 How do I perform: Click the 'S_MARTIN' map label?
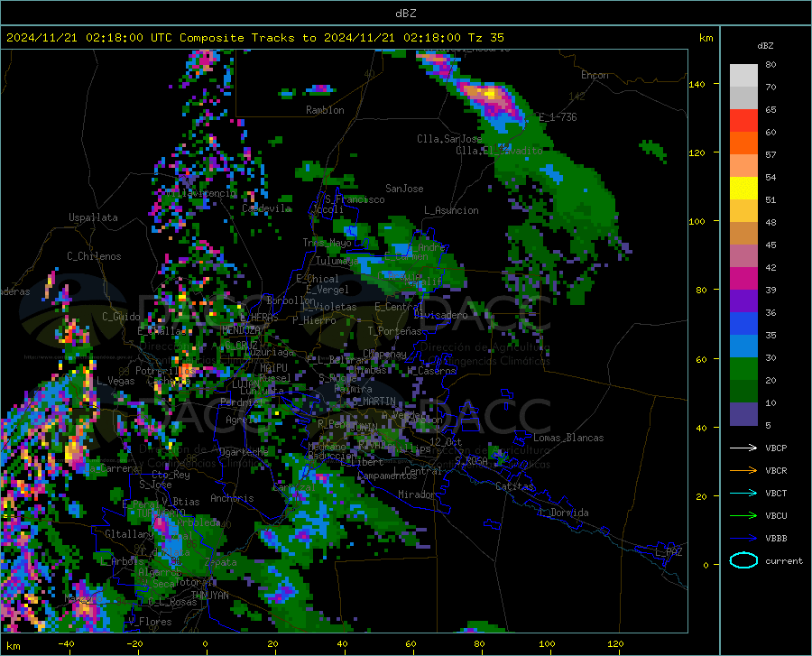coord(374,402)
